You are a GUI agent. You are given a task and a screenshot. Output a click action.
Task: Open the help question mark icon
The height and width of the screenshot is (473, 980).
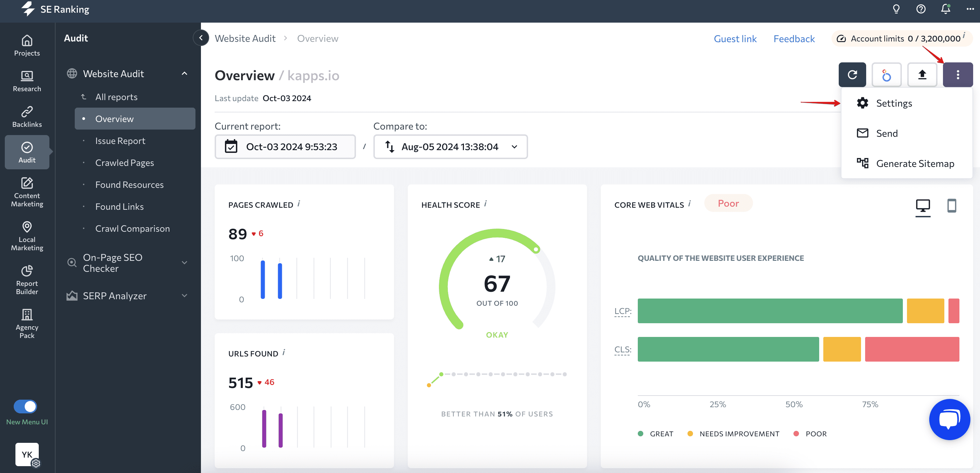921,9
